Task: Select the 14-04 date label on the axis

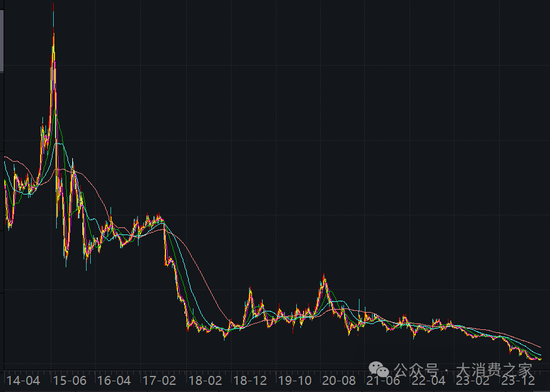Action: (x=23, y=381)
